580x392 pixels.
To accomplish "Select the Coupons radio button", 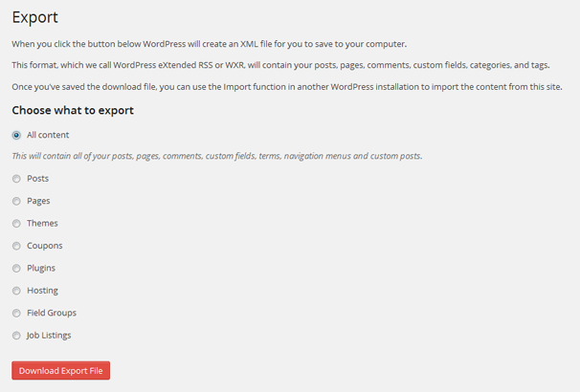I will tap(16, 246).
